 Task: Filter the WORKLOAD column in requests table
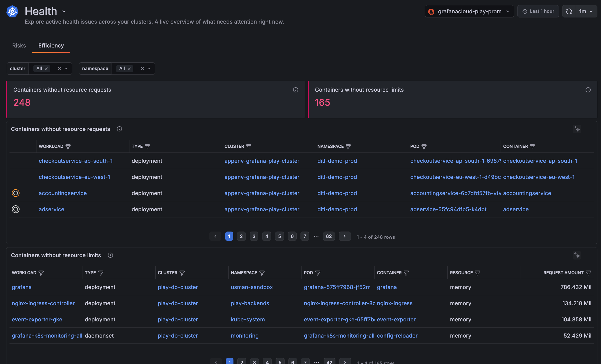(x=68, y=147)
